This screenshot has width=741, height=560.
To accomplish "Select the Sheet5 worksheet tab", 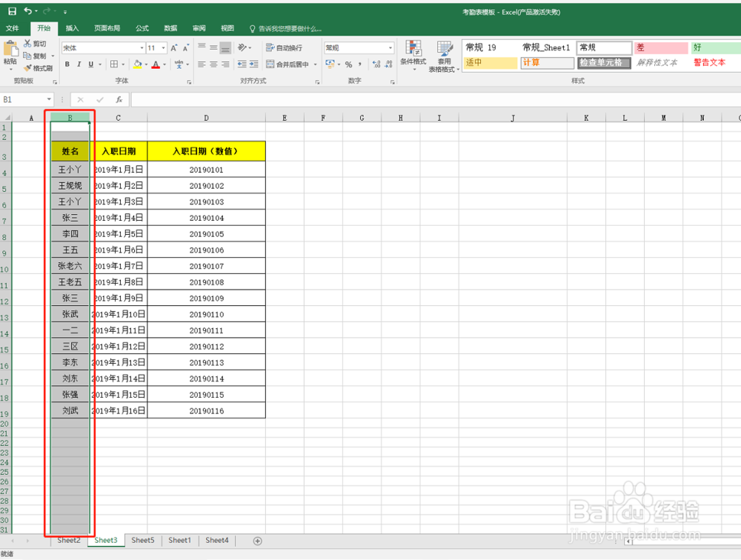I will pyautogui.click(x=142, y=540).
